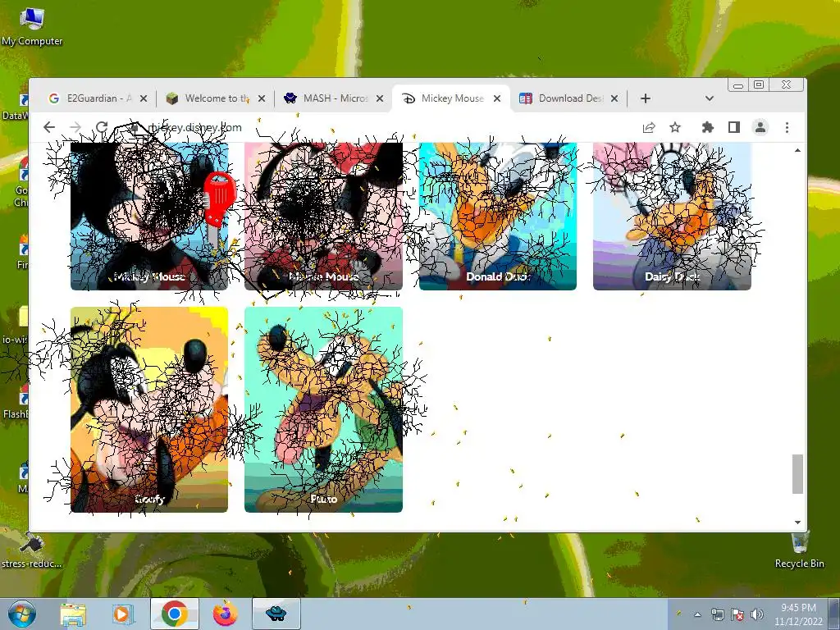This screenshot has width=840, height=630.
Task: Open the Goofy character card
Action: coord(149,409)
